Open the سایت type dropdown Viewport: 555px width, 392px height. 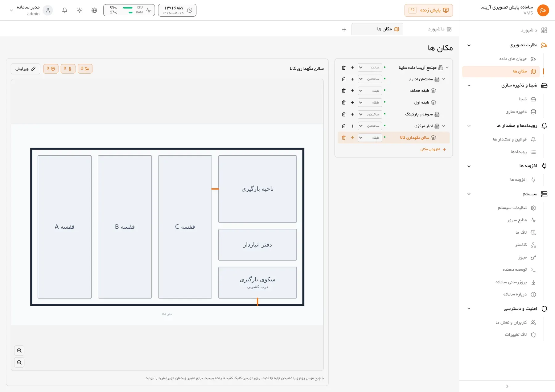tap(370, 67)
